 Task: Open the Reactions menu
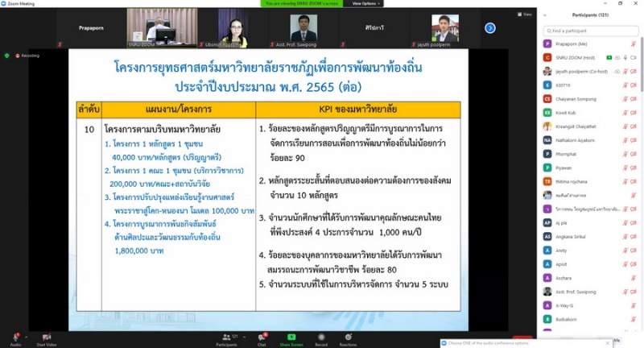[348, 337]
